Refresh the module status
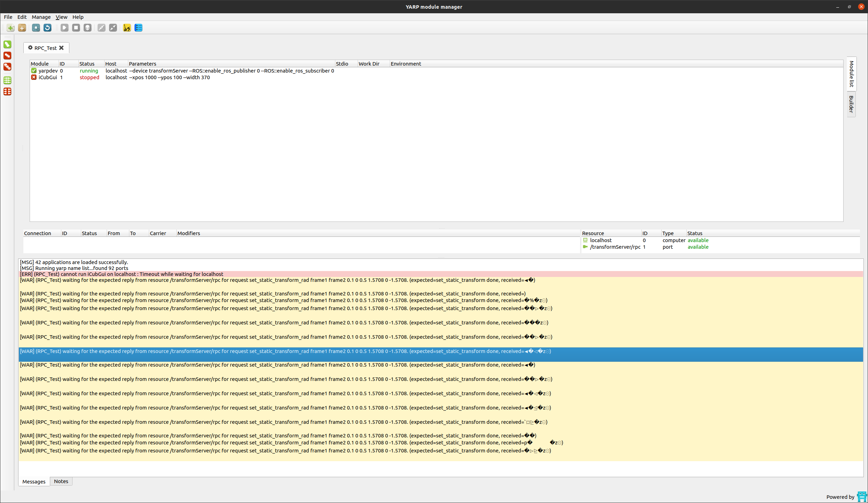868x503 pixels. [x=47, y=28]
